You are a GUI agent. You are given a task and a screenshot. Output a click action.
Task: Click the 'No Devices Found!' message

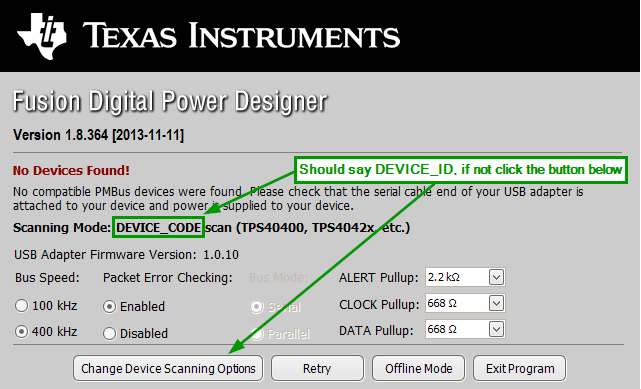[x=71, y=170]
